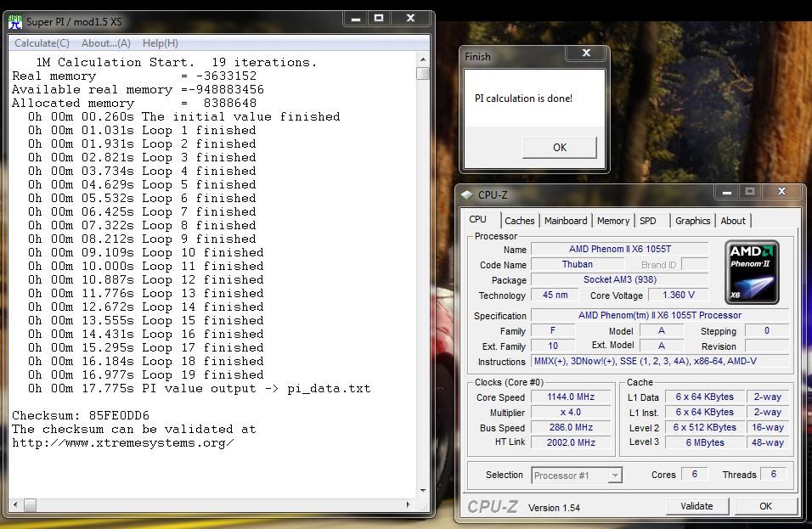Viewport: 812px width, 529px height.
Task: Click the Validate button in CPU-Z
Action: 696,506
